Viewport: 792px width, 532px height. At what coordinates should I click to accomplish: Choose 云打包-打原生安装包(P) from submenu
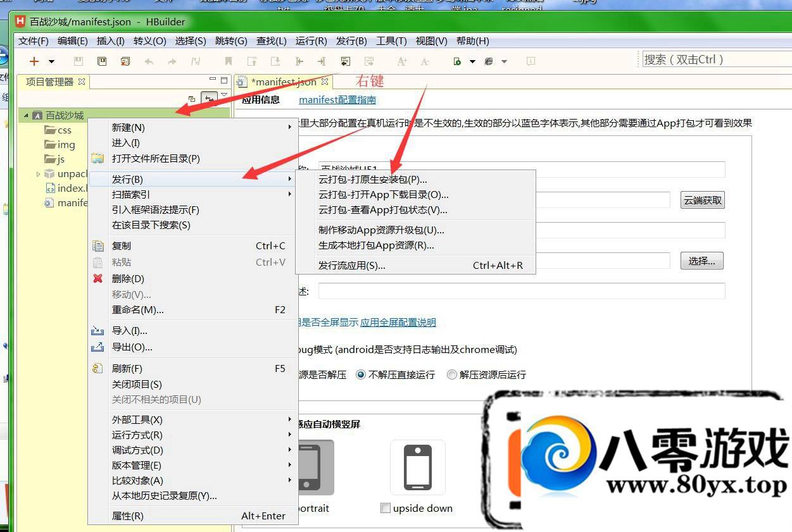tap(372, 180)
